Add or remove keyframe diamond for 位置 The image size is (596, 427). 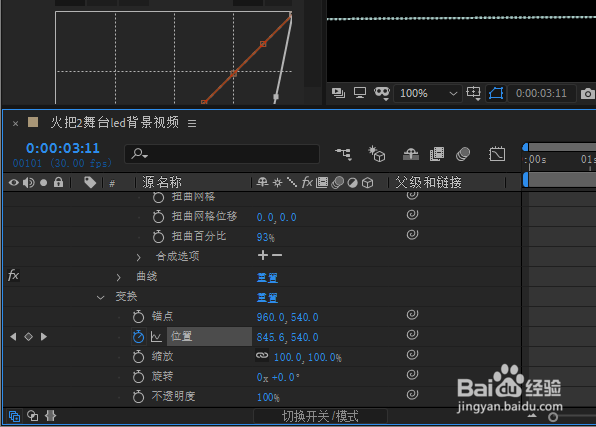(29, 337)
